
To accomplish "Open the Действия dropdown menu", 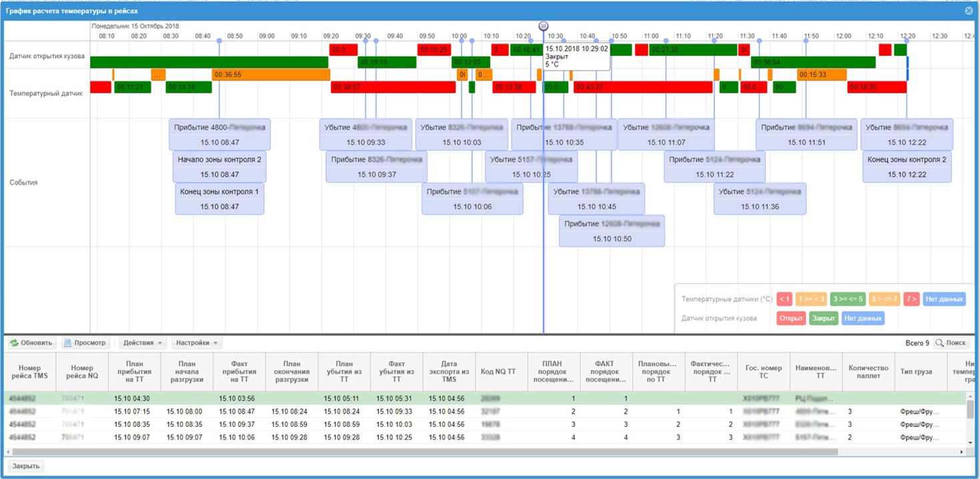I will pyautogui.click(x=143, y=343).
